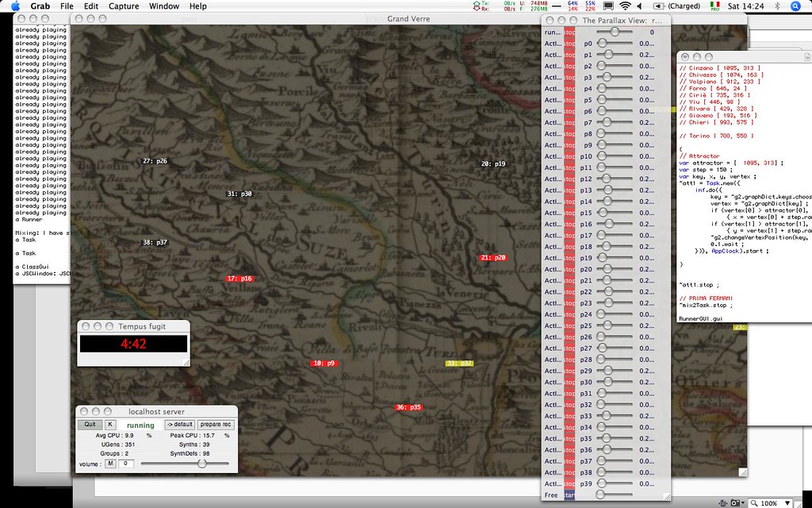The height and width of the screenshot is (508, 812).
Task: Mute server output with the M button
Action: (110, 463)
